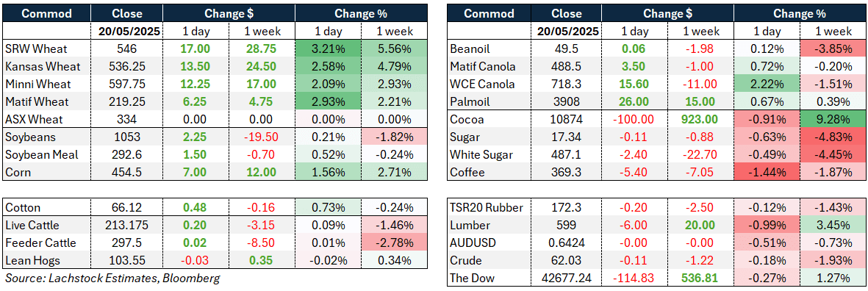Click the left table Change $ header

(x=228, y=13)
